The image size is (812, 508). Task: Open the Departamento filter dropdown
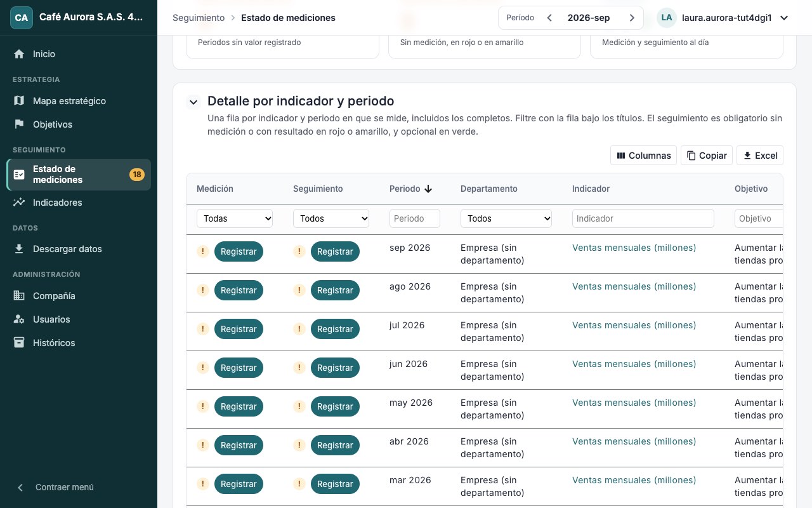[x=506, y=218]
